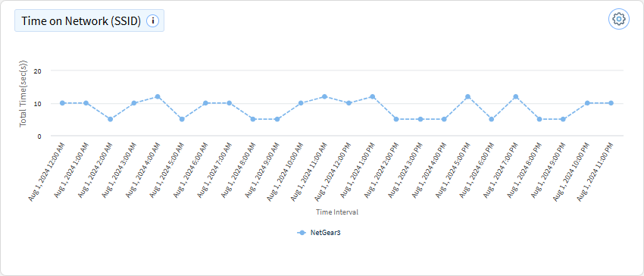Click the x-axis label Aug 1, 2024 4:00 AM
The width and height of the screenshot is (644, 276).
(x=142, y=171)
